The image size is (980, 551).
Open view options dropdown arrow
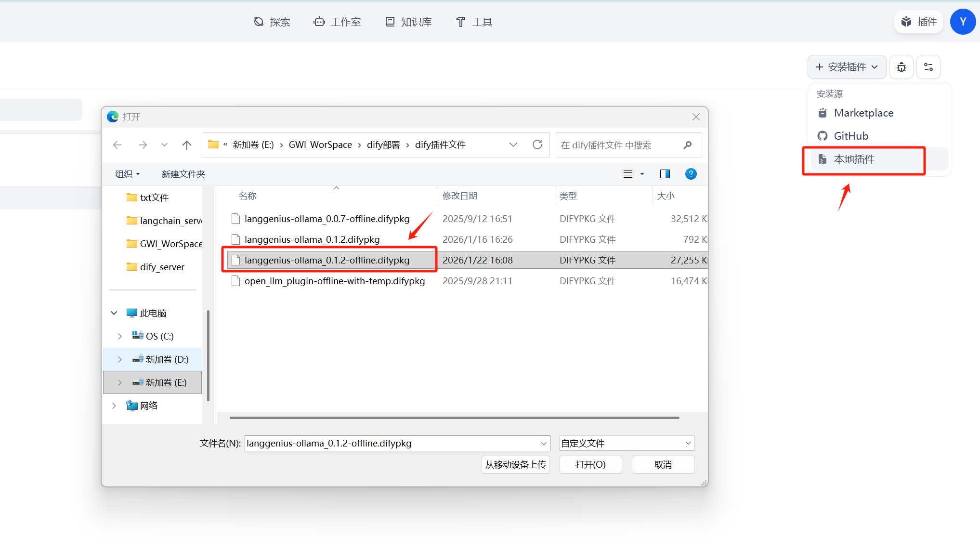(x=642, y=174)
